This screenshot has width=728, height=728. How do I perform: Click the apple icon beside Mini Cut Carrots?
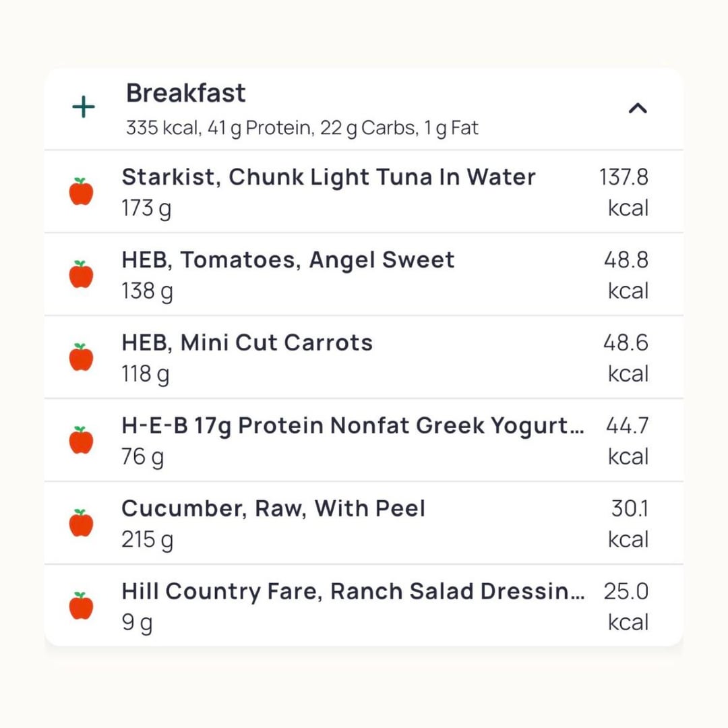(82, 358)
